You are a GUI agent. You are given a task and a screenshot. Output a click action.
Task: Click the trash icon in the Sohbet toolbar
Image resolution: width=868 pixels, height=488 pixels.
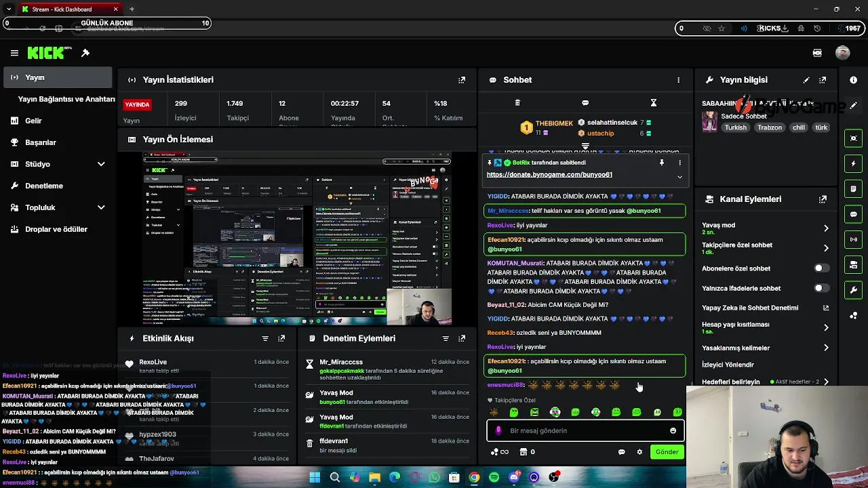tap(517, 103)
